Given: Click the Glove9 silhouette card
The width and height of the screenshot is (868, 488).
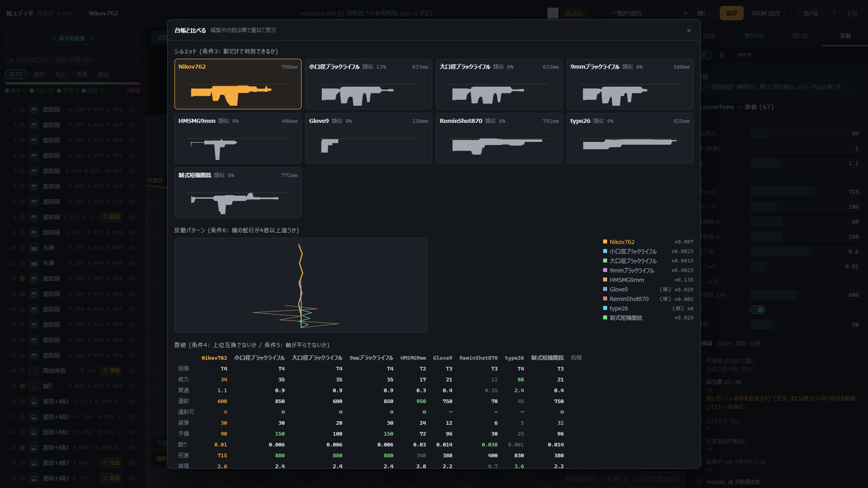Looking at the screenshot, I should tap(368, 138).
